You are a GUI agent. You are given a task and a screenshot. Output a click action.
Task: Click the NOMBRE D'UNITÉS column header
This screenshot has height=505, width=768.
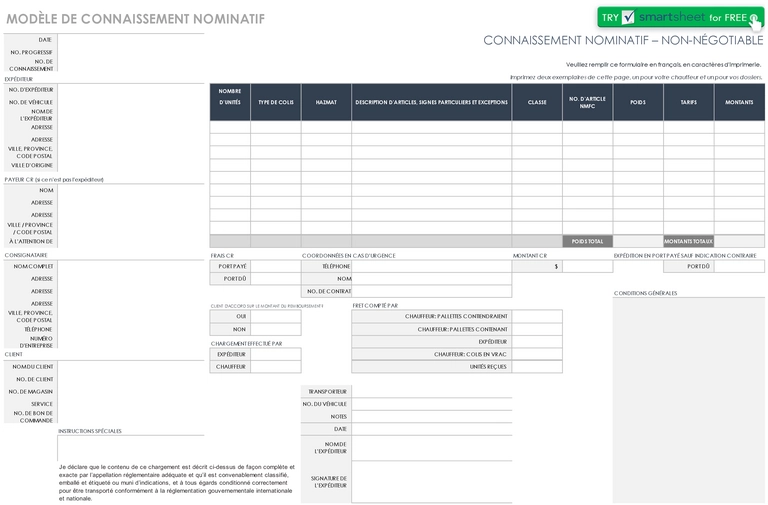pos(230,102)
